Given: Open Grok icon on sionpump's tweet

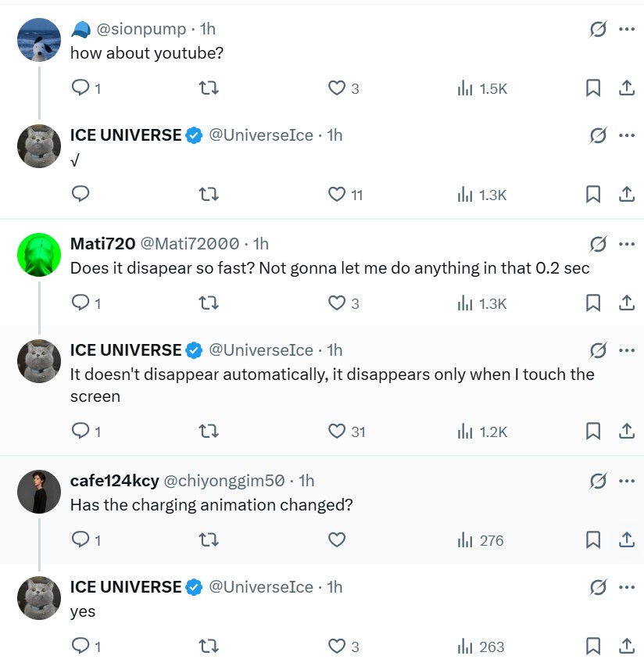Looking at the screenshot, I should coord(598,29).
